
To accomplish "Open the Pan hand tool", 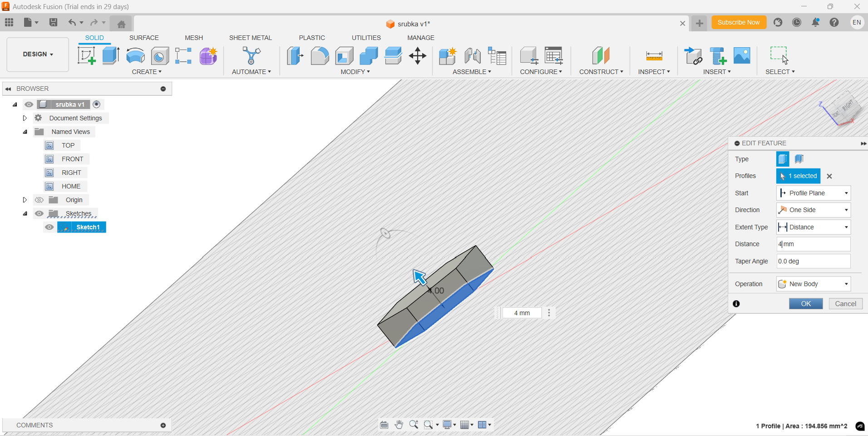I will tap(399, 425).
